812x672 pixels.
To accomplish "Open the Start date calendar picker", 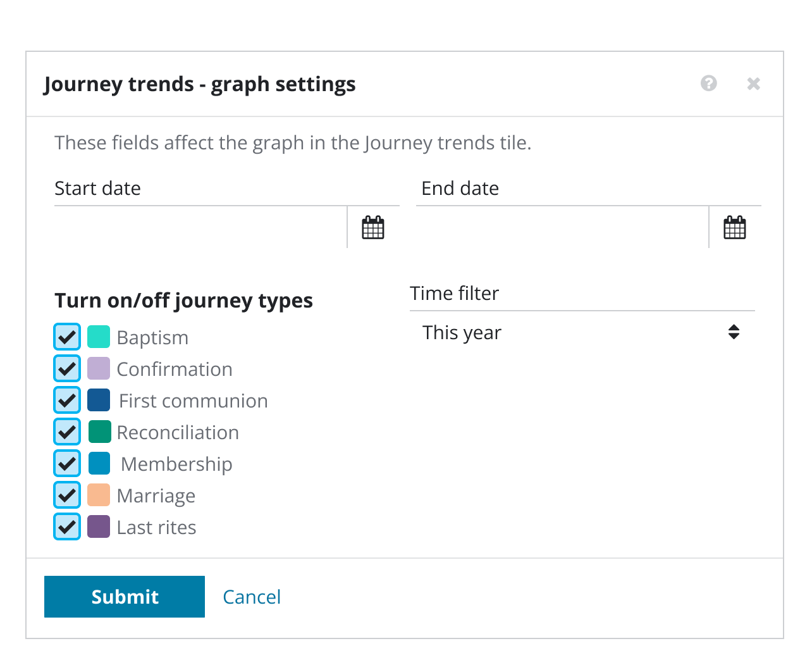I will [x=373, y=228].
